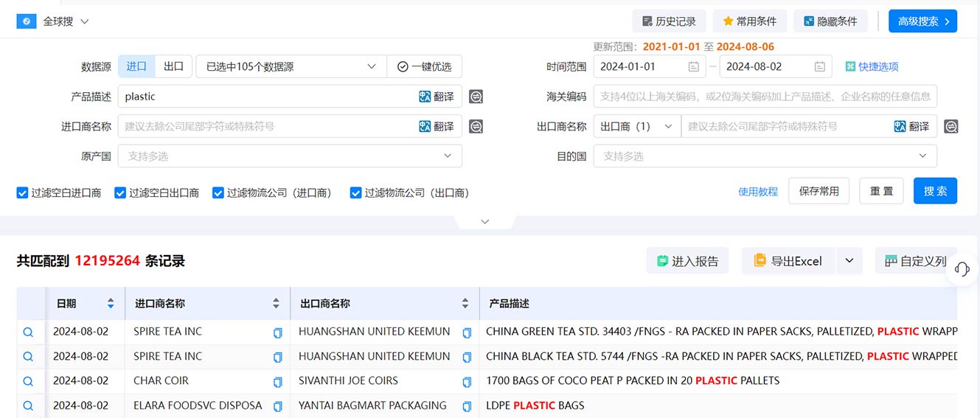
Task: Select the 进口 import tab
Action: point(136,66)
